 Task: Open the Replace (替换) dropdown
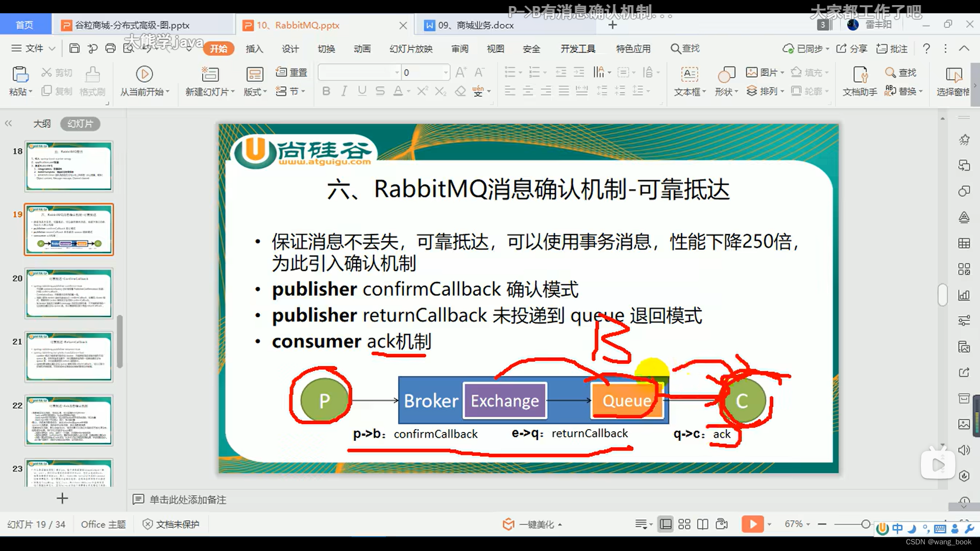coord(903,91)
